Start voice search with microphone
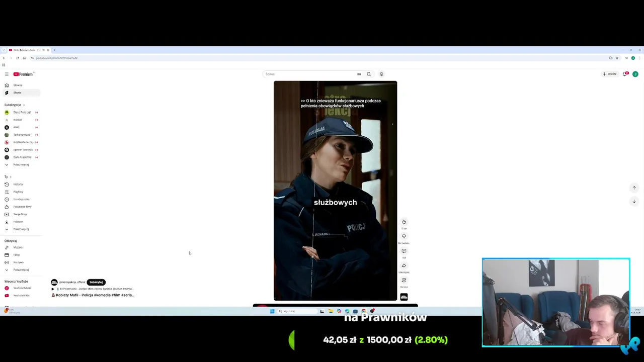Image resolution: width=644 pixels, height=362 pixels. click(381, 74)
